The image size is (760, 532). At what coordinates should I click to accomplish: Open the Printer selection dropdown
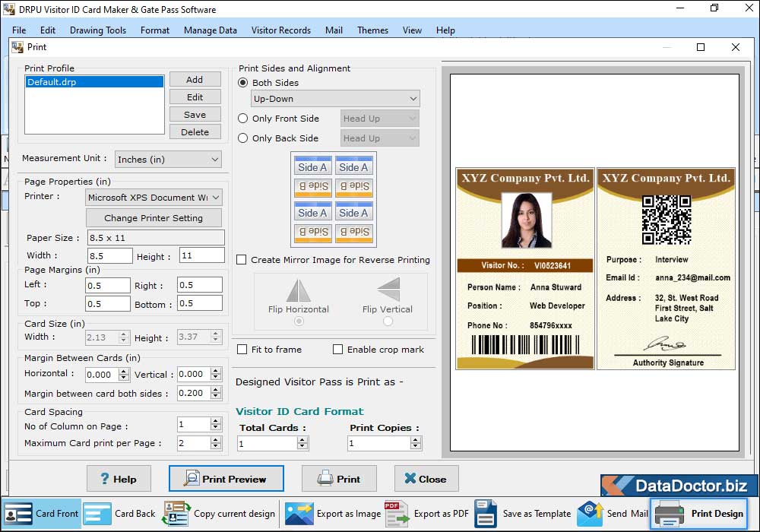154,197
